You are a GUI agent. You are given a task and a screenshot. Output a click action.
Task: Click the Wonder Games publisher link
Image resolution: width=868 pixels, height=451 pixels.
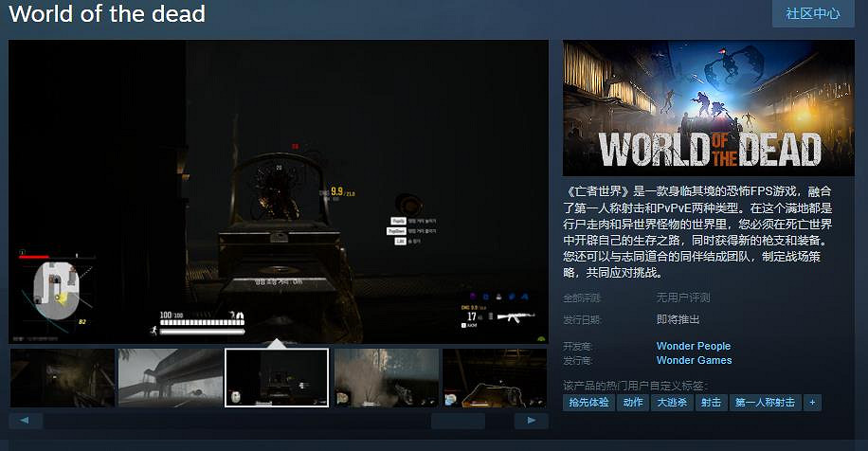[694, 360]
